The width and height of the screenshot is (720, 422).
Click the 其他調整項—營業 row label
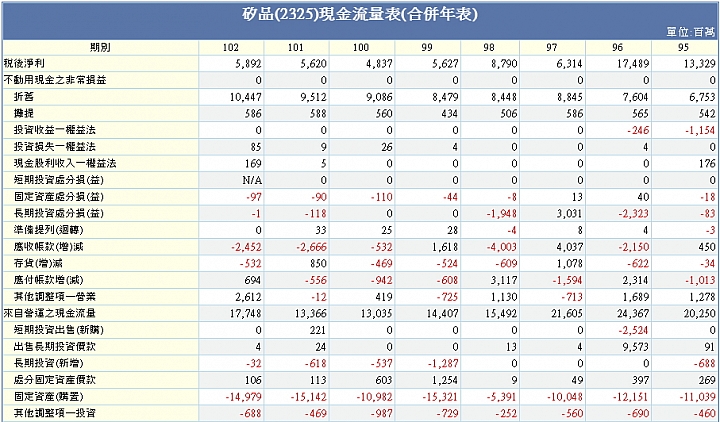[55, 297]
